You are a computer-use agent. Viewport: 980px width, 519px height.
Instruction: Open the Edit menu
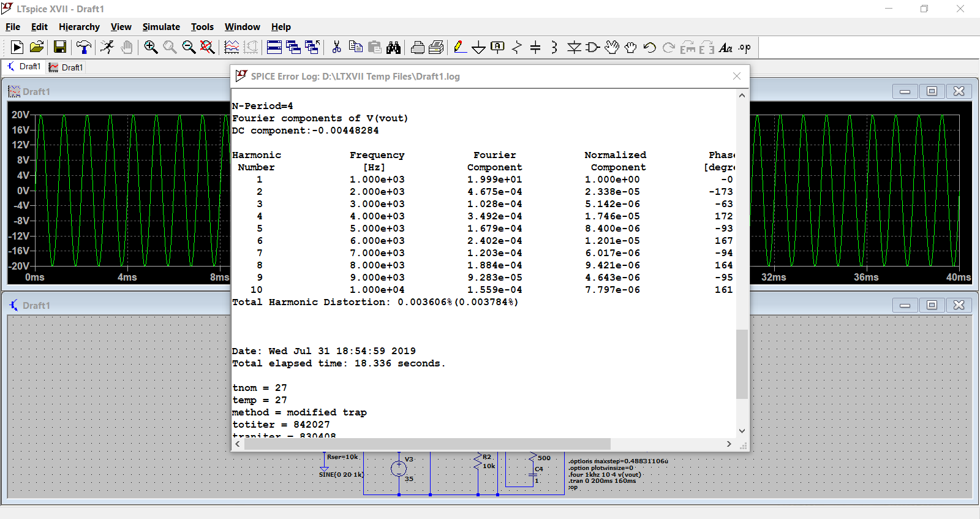click(x=39, y=27)
